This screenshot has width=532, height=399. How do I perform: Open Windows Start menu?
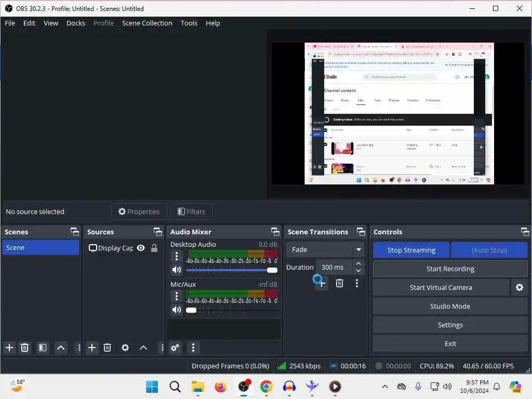pos(152,387)
